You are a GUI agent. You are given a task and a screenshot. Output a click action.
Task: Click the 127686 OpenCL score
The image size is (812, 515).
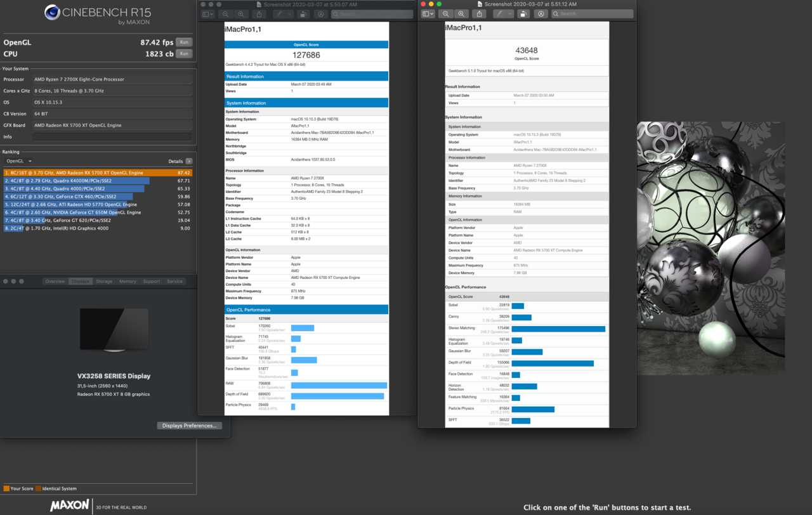pyautogui.click(x=306, y=55)
